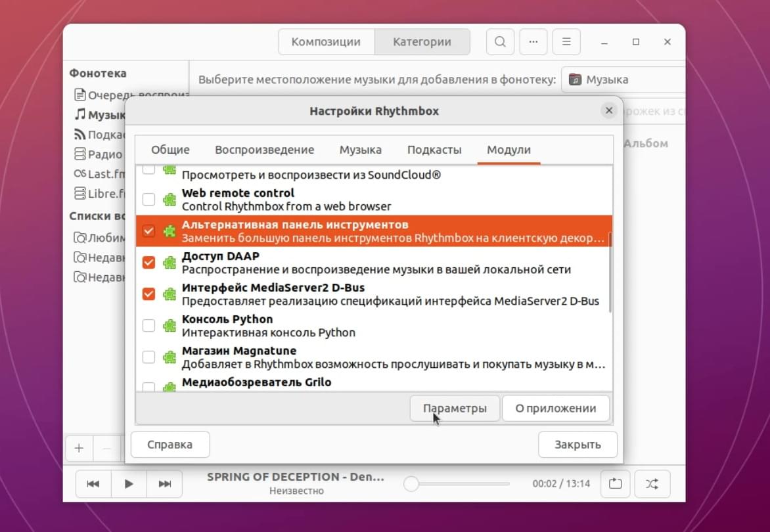Viewport: 770px width, 532px height.
Task: Open search in the Rhythmbox header bar
Action: 500,42
